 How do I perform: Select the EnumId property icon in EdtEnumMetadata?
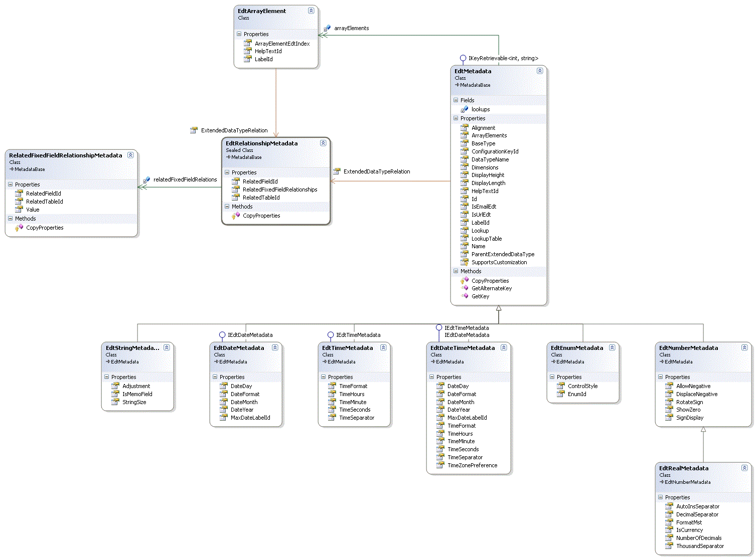tap(559, 394)
